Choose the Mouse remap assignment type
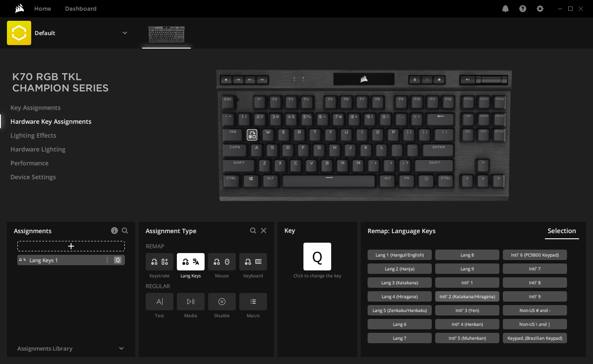The width and height of the screenshot is (593, 364). [222, 262]
